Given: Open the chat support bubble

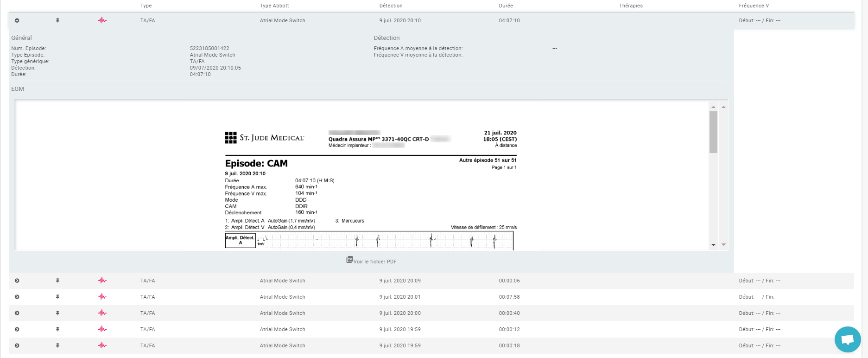Looking at the screenshot, I should pos(848,339).
